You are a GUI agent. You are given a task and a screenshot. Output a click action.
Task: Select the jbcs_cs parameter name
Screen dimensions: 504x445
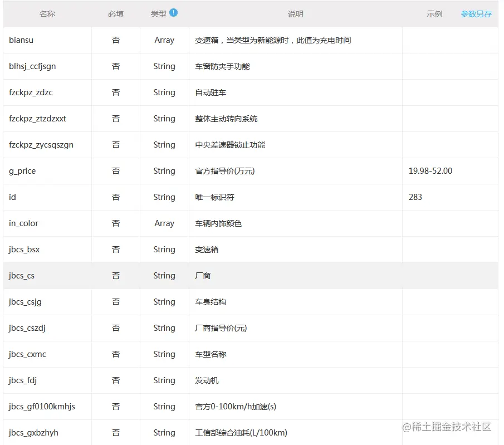coord(22,276)
